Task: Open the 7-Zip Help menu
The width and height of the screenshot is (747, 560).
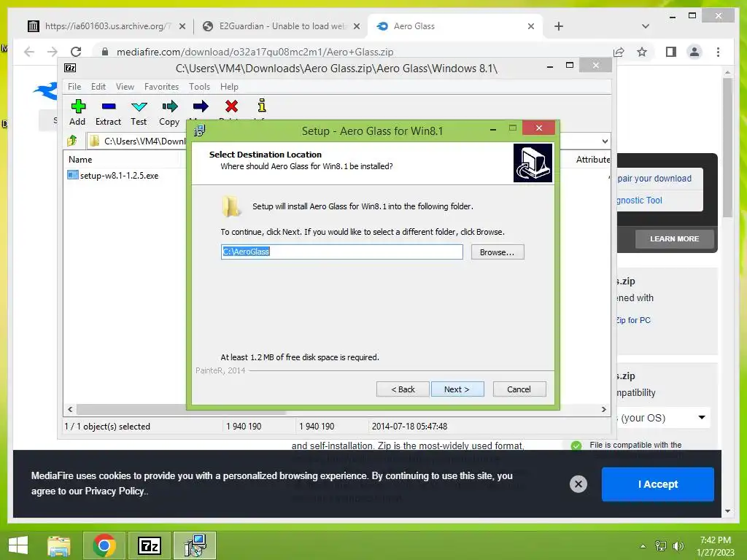Action: pos(229,87)
